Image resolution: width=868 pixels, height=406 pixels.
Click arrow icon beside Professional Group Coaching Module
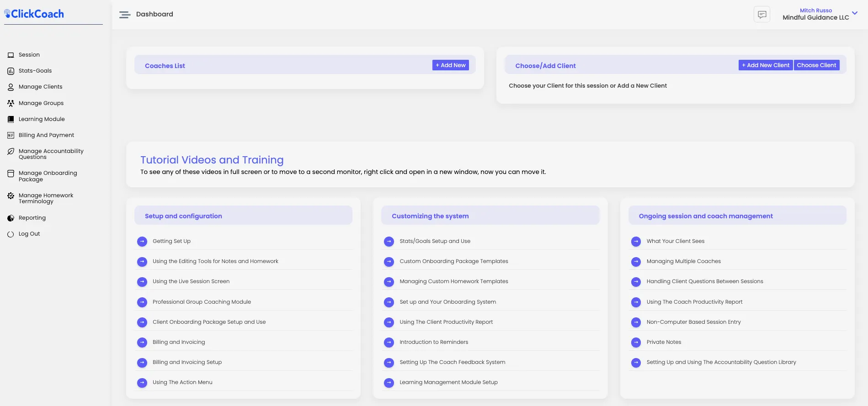[x=142, y=302]
